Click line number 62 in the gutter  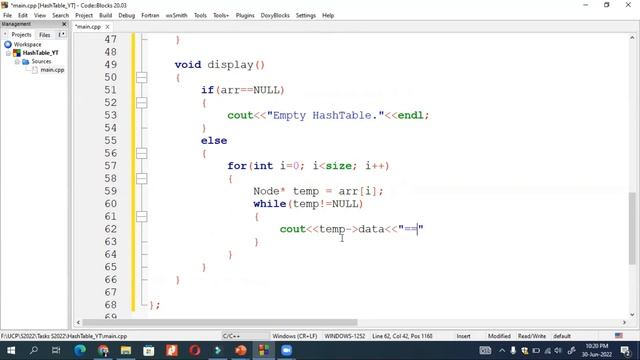click(x=111, y=229)
